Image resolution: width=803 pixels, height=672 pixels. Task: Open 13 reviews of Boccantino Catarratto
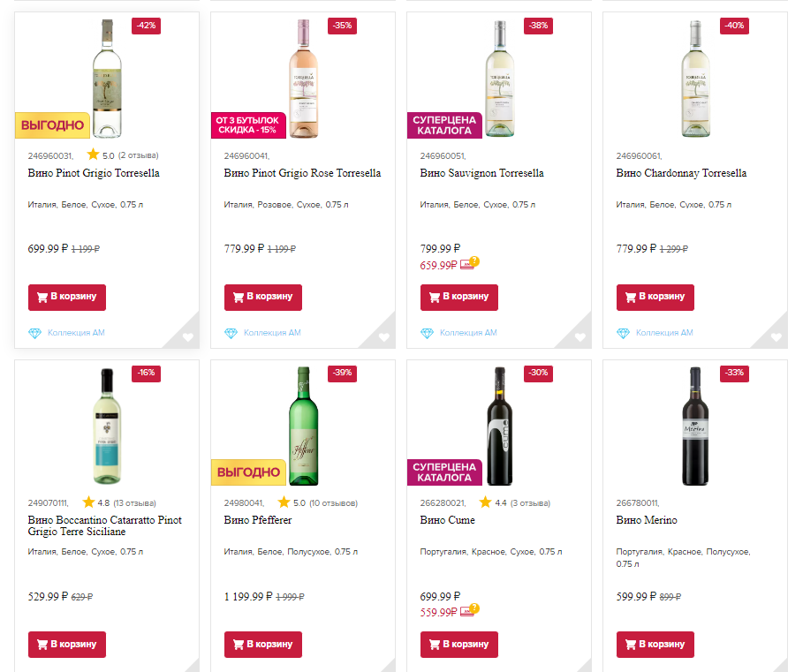135,503
